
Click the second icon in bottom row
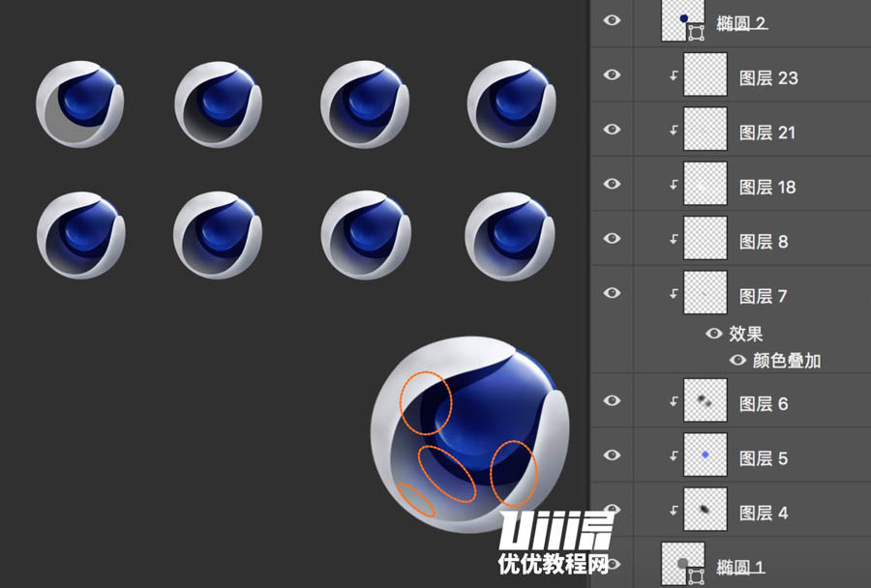tap(218, 235)
